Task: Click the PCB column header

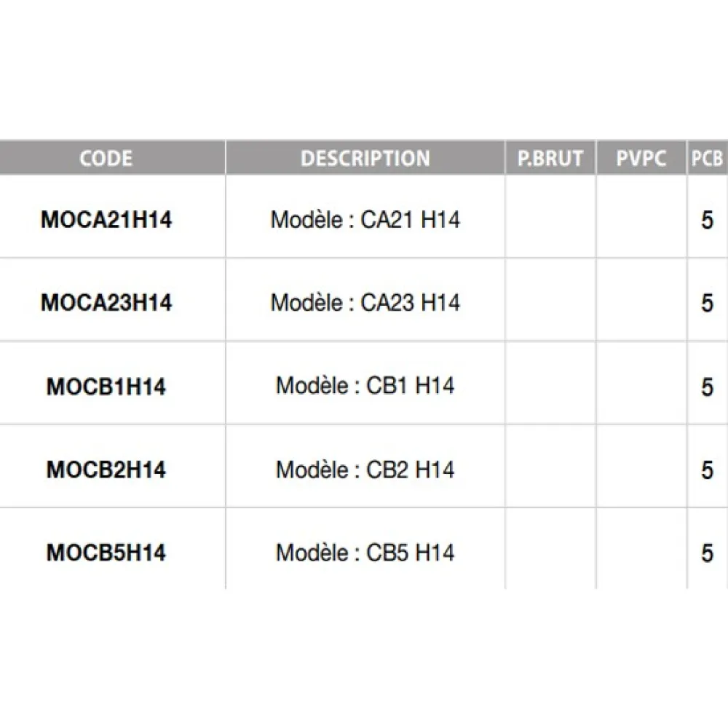Action: coord(707,158)
